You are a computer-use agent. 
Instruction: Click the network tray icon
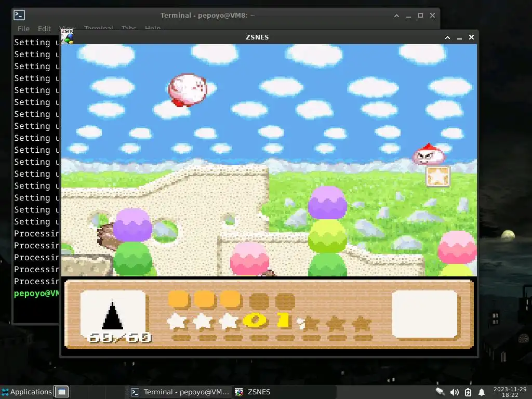[x=441, y=392]
